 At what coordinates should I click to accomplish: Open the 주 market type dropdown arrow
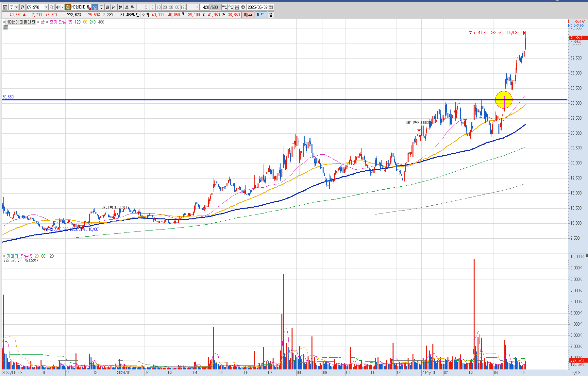click(16, 7)
